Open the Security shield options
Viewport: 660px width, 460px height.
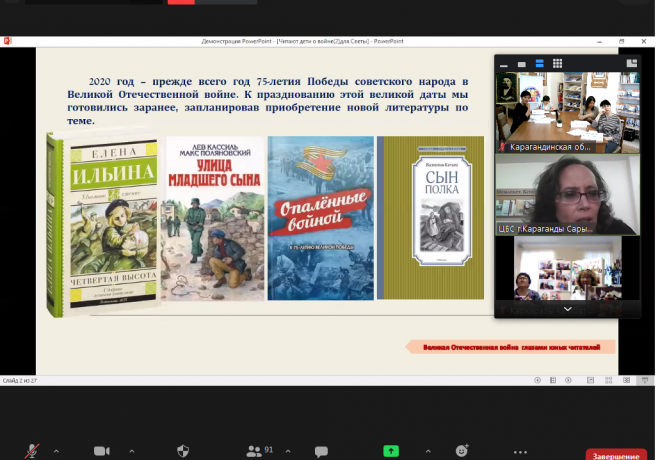[182, 451]
